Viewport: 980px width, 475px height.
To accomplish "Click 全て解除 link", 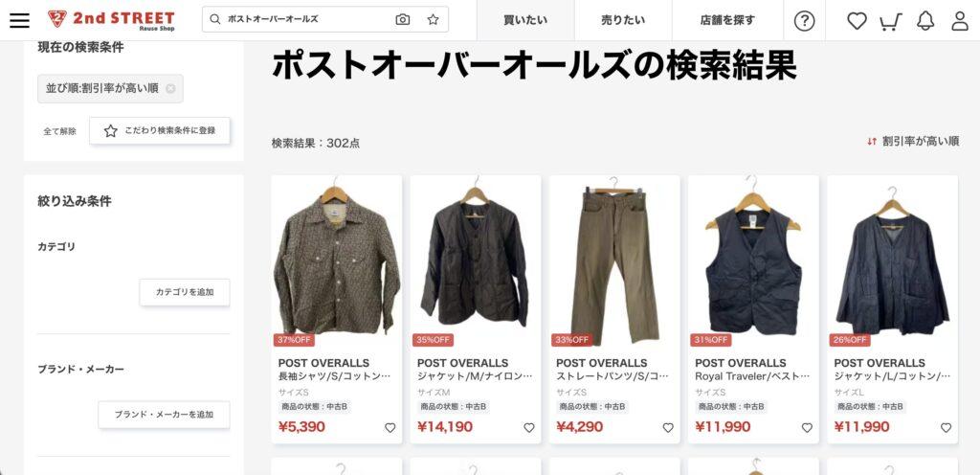I will pyautogui.click(x=60, y=131).
